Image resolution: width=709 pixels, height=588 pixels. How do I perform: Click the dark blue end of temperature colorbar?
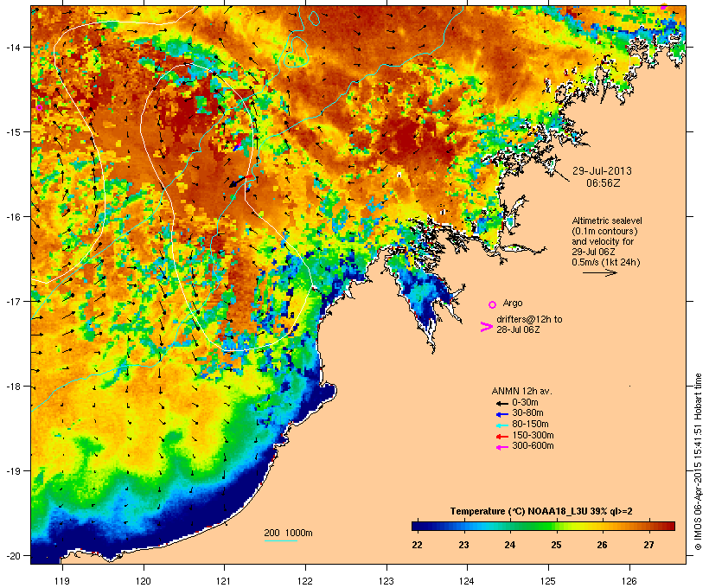tap(418, 526)
